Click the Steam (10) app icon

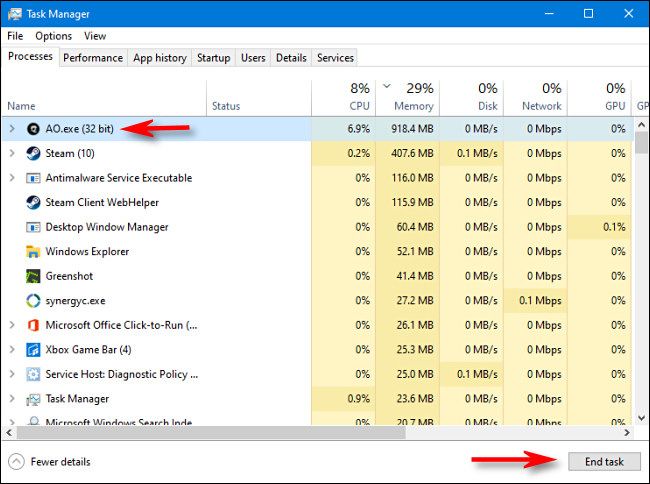pos(33,153)
